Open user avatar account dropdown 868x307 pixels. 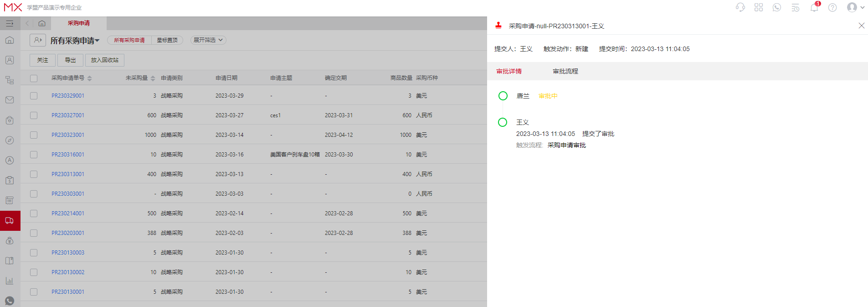pyautogui.click(x=855, y=8)
